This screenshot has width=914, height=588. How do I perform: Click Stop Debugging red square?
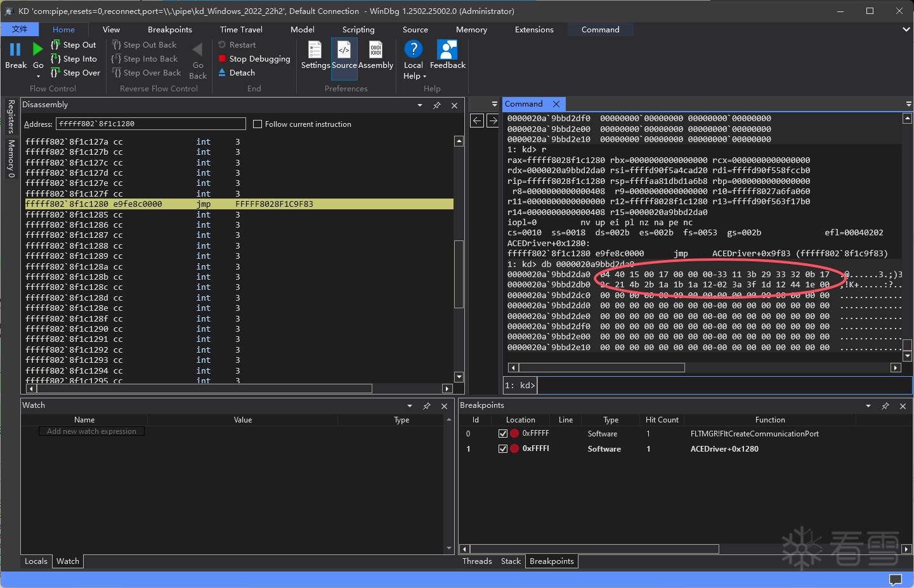coord(222,59)
